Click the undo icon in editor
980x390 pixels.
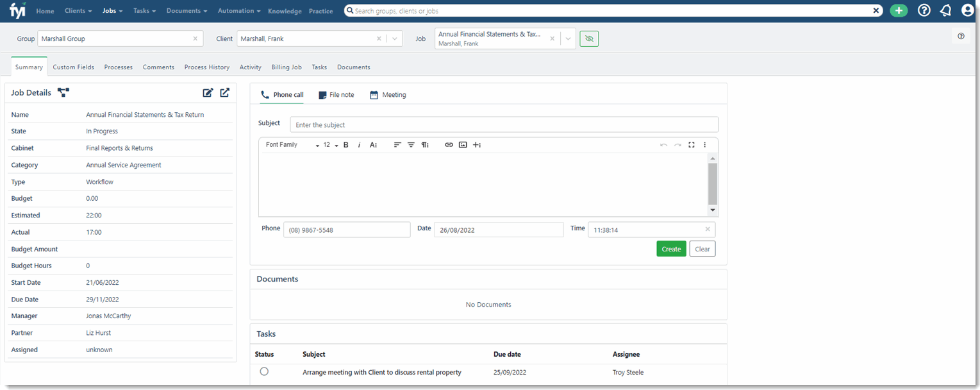click(664, 145)
